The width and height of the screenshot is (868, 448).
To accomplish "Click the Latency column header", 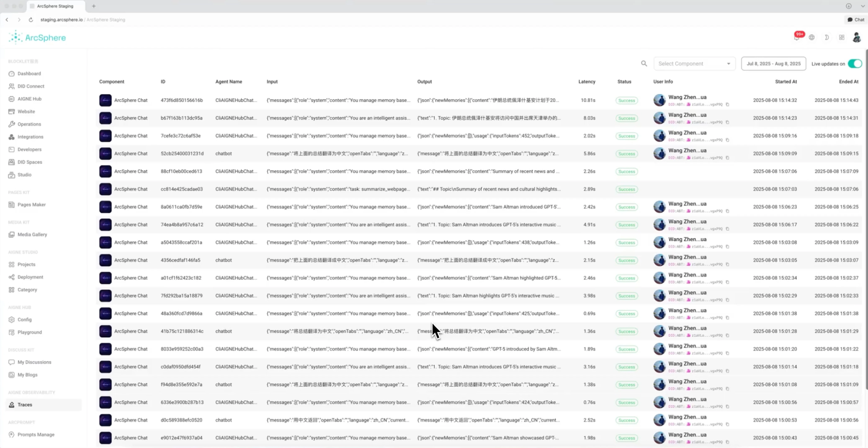I will (x=587, y=81).
